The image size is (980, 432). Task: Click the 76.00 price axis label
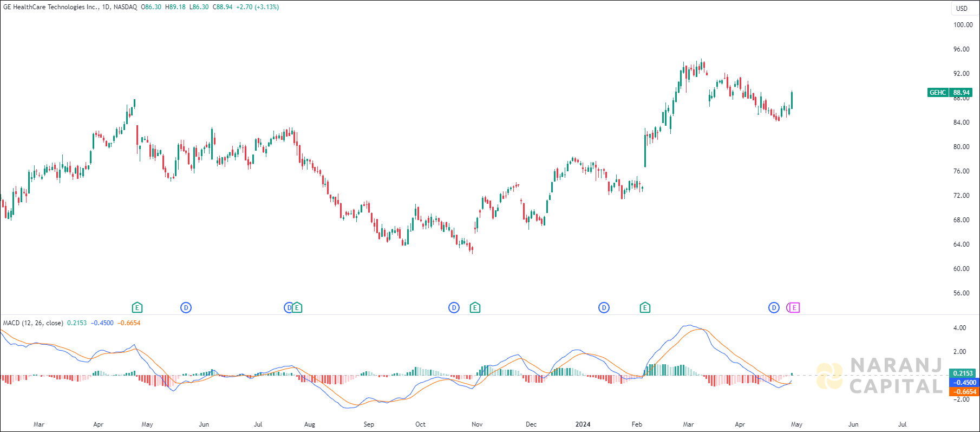click(x=962, y=171)
